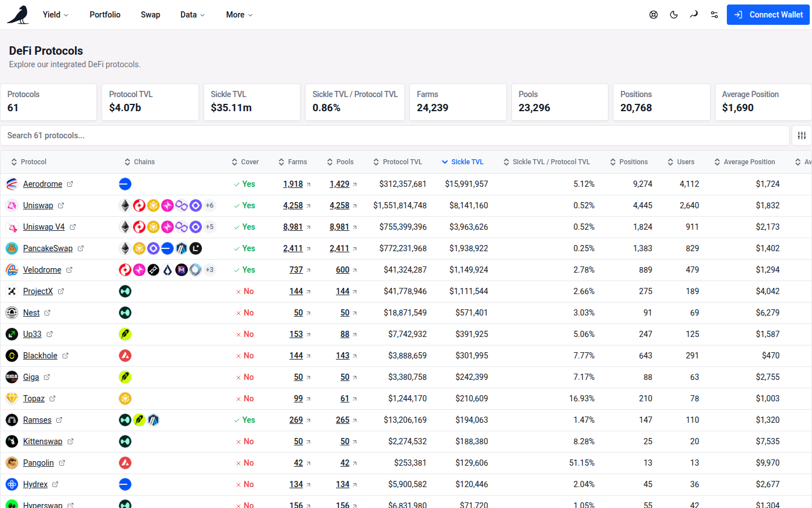Select the $312,357,681 Protocol TVL value
Screen dimensions: 812x508
403,184
